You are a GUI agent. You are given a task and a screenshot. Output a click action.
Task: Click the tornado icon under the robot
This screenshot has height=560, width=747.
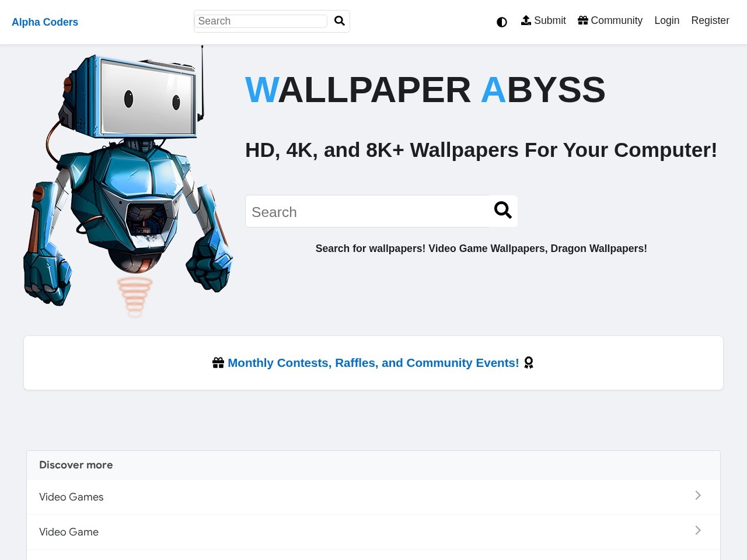pos(134,296)
